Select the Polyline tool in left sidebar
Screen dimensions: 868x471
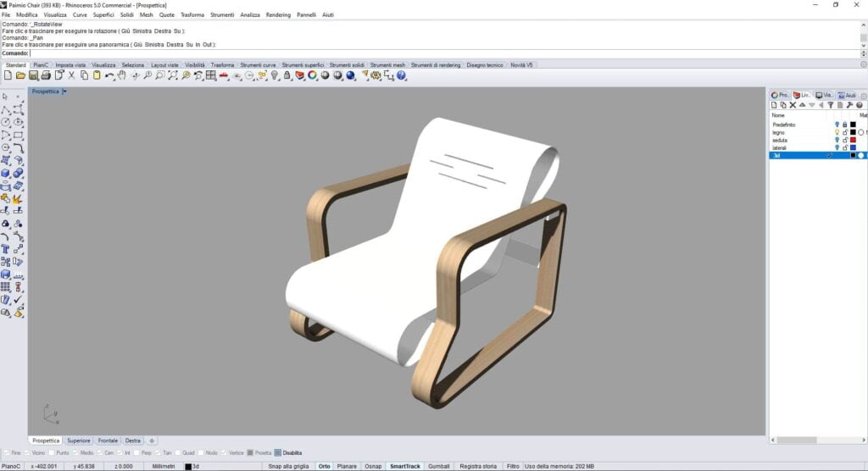pos(6,109)
